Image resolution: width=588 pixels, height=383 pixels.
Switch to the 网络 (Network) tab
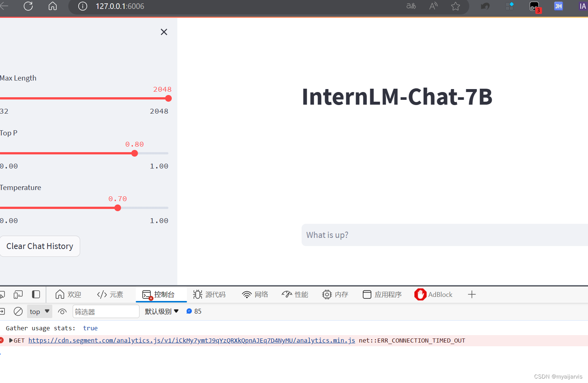(x=255, y=295)
